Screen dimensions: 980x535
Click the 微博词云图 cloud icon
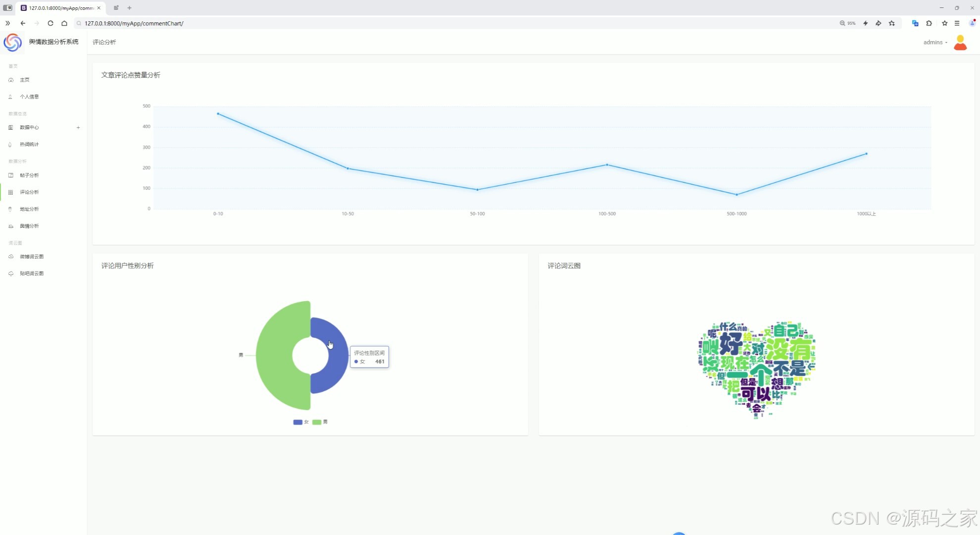tap(11, 257)
